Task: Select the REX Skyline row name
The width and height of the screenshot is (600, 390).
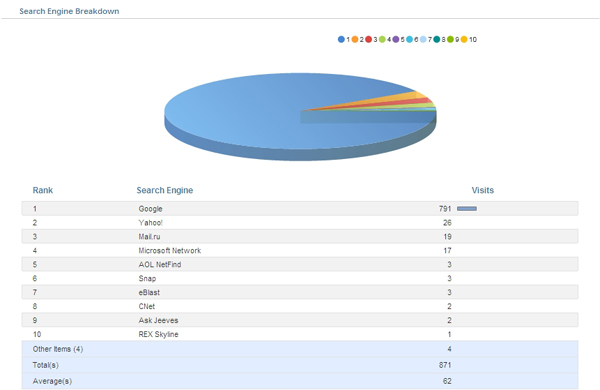Action: (158, 335)
